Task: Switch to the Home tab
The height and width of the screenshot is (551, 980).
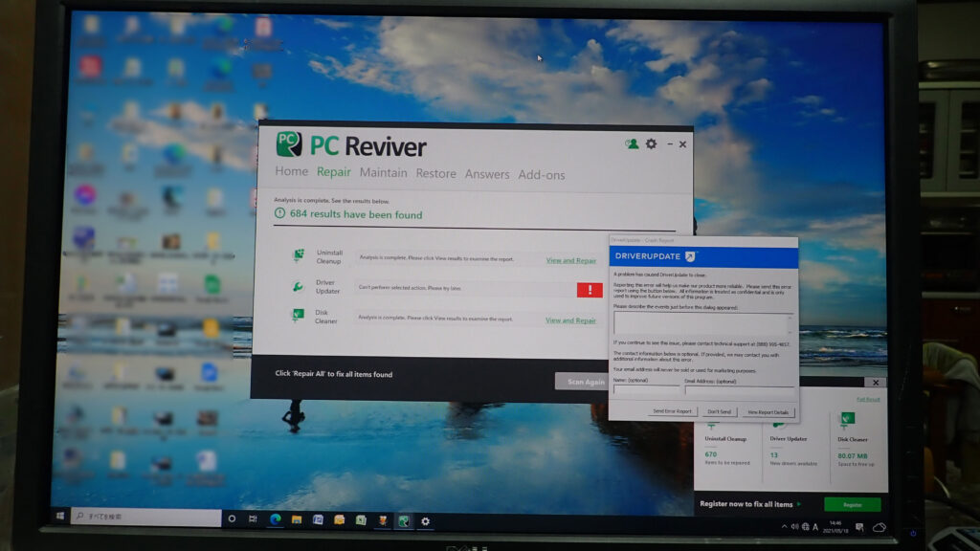Action: pos(292,173)
